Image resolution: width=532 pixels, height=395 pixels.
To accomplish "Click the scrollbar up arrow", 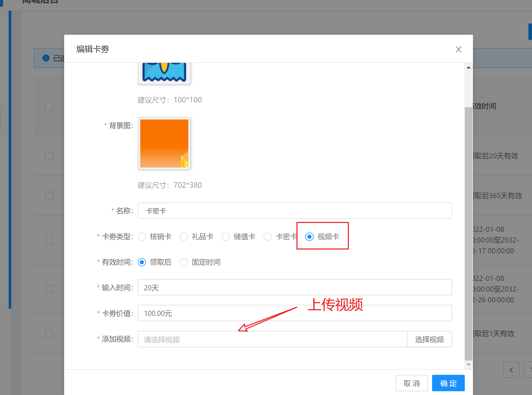I will tap(468, 68).
